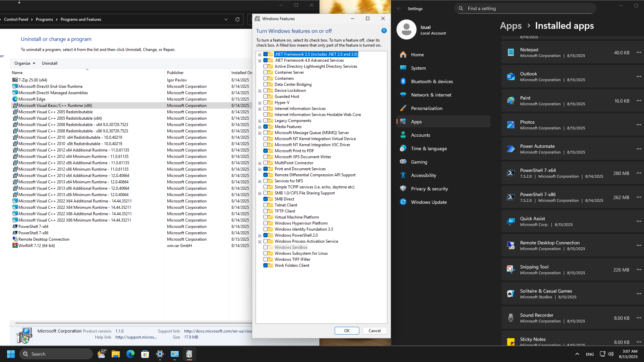This screenshot has height=362, width=644.
Task: Open Microsoft Store from the taskbar
Action: click(145, 354)
